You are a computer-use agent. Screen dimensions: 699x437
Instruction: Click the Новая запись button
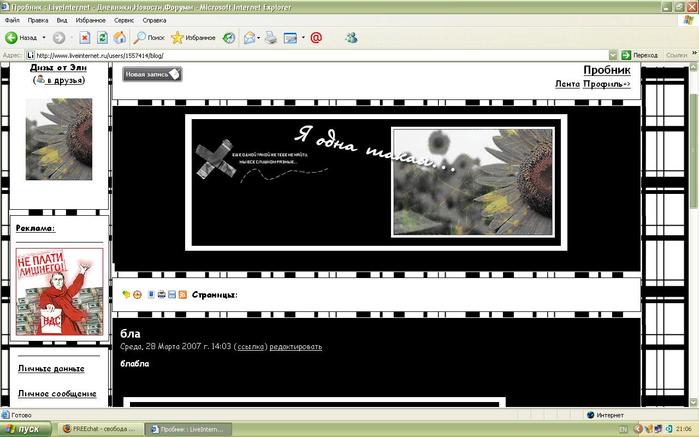click(x=152, y=74)
